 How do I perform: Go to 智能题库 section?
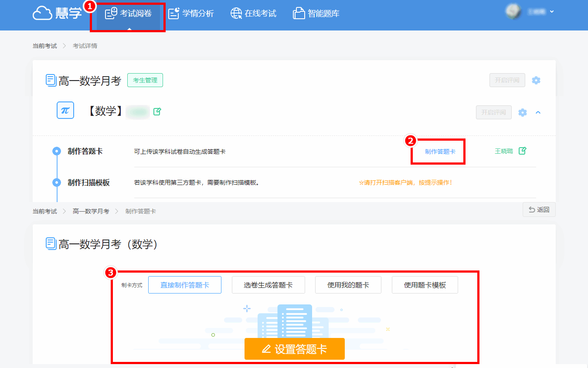[x=316, y=14]
